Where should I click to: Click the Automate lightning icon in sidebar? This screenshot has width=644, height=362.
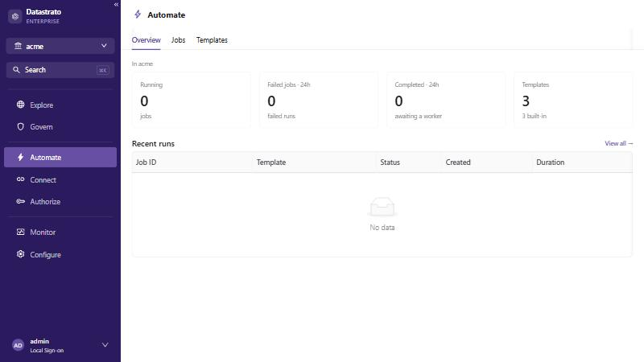[21, 157]
